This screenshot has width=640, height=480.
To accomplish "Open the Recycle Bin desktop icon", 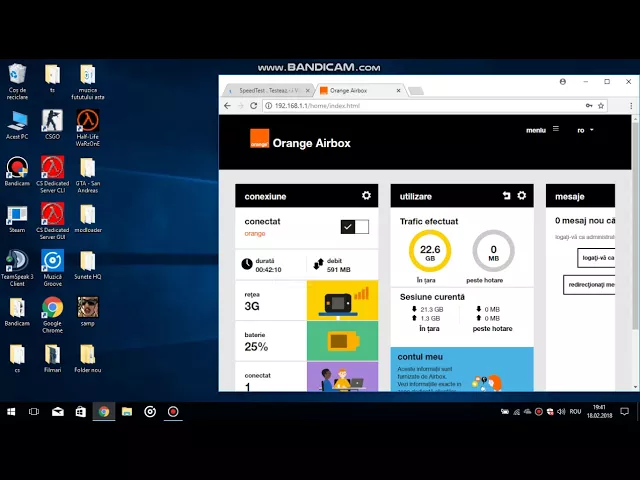I will pyautogui.click(x=17, y=82).
